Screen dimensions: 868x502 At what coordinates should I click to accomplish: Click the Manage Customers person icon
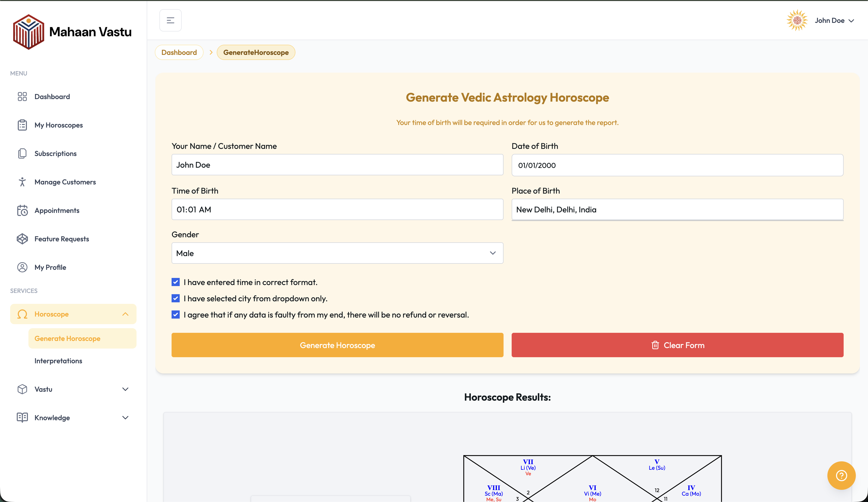pyautogui.click(x=22, y=182)
